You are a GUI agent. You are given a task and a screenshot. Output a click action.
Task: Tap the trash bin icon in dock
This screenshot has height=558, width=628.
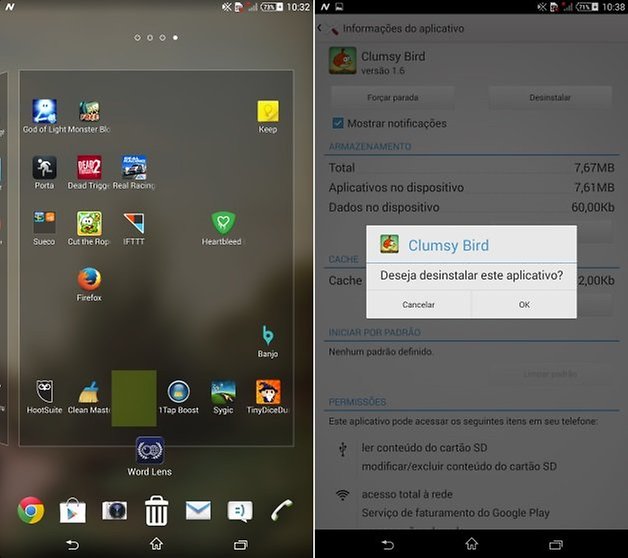coord(156,510)
